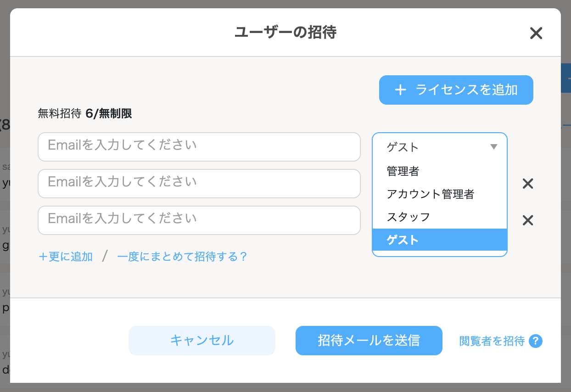Click the +更に追加 link
Viewport: 571px width, 392px height.
66,256
